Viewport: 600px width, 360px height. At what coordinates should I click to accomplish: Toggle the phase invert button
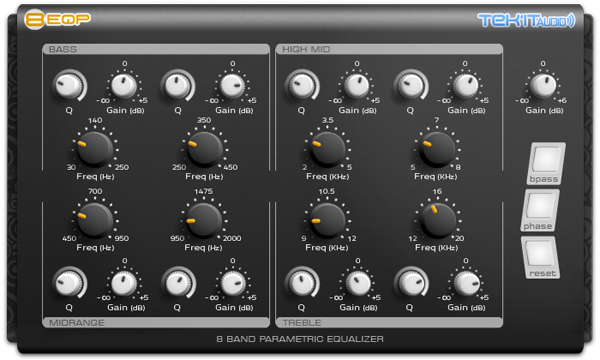pos(540,210)
